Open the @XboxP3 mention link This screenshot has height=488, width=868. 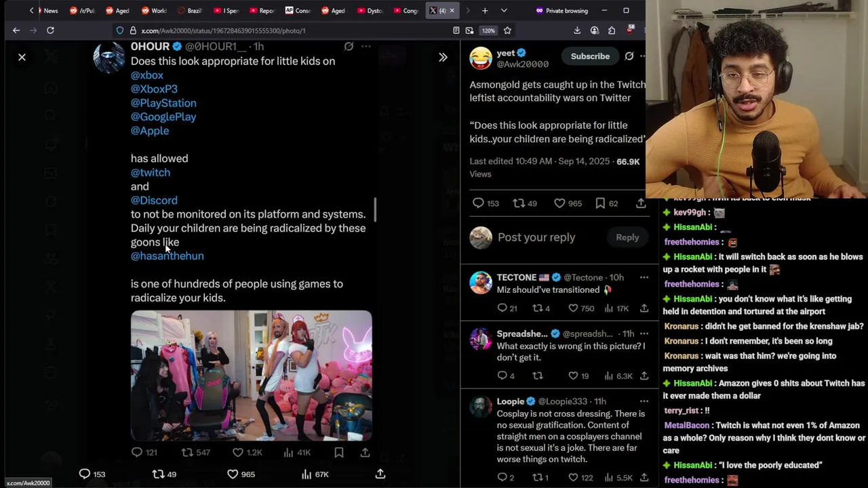(x=154, y=89)
